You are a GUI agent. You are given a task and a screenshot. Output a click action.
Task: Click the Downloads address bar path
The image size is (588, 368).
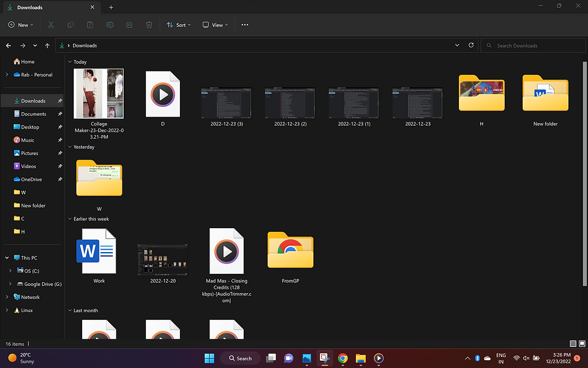point(85,46)
